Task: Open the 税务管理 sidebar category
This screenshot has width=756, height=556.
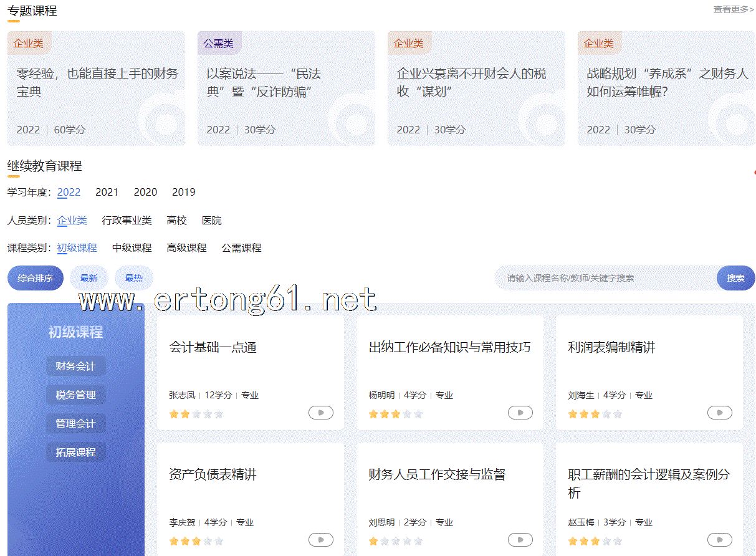Action: [x=75, y=395]
